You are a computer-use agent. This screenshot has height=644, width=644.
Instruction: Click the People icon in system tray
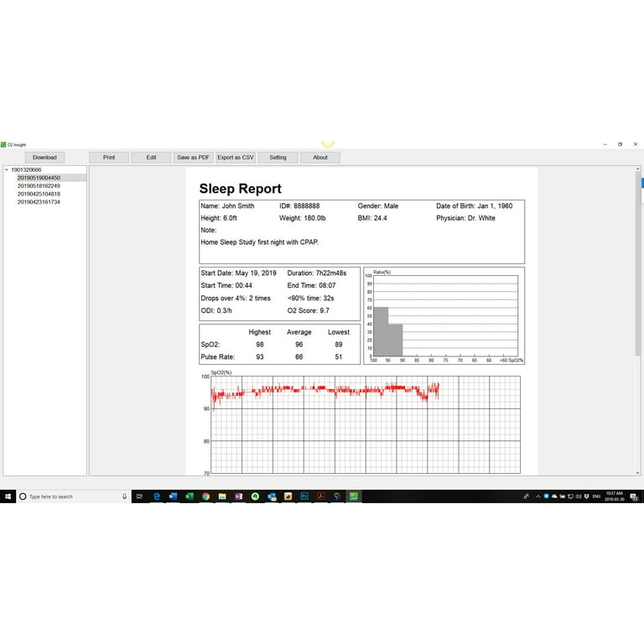526,496
